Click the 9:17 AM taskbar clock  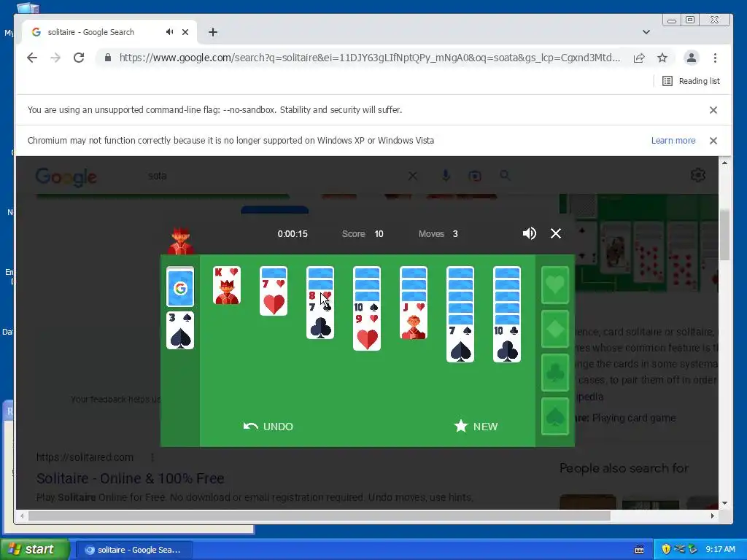[x=720, y=549]
